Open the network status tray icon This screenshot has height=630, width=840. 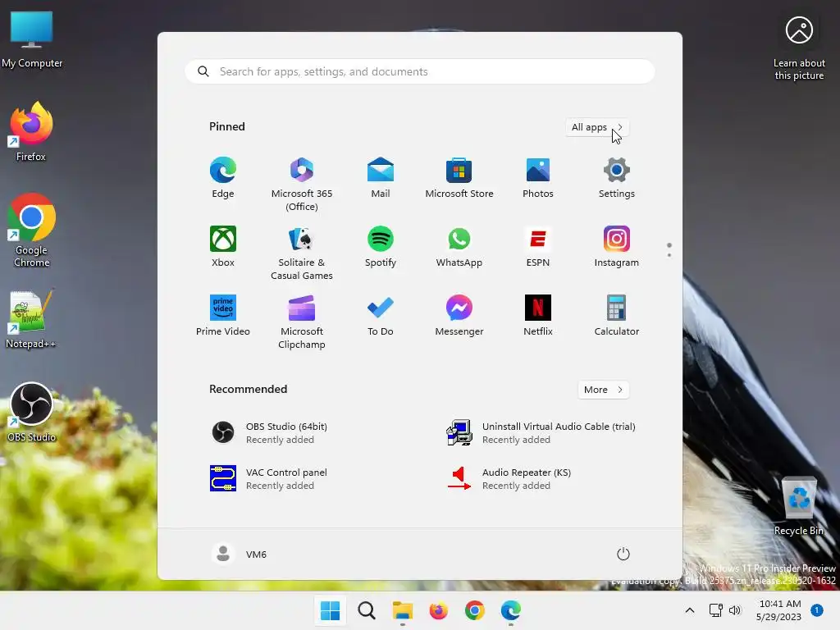tap(715, 610)
